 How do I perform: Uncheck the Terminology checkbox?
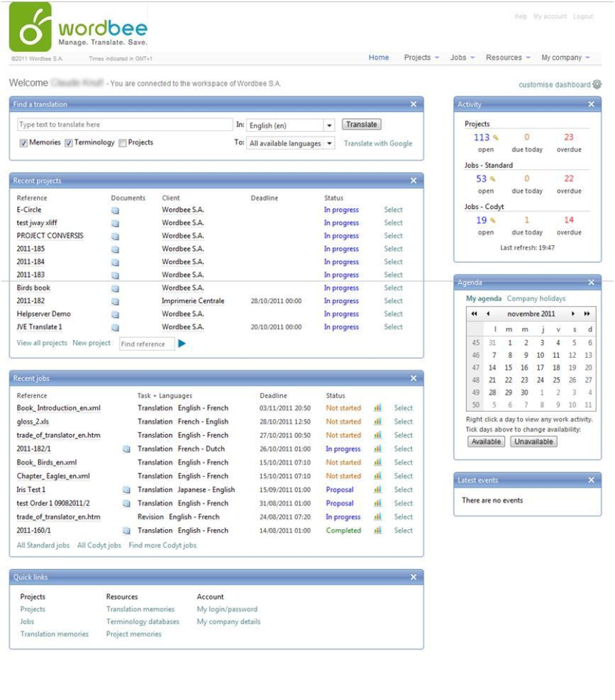tap(68, 143)
